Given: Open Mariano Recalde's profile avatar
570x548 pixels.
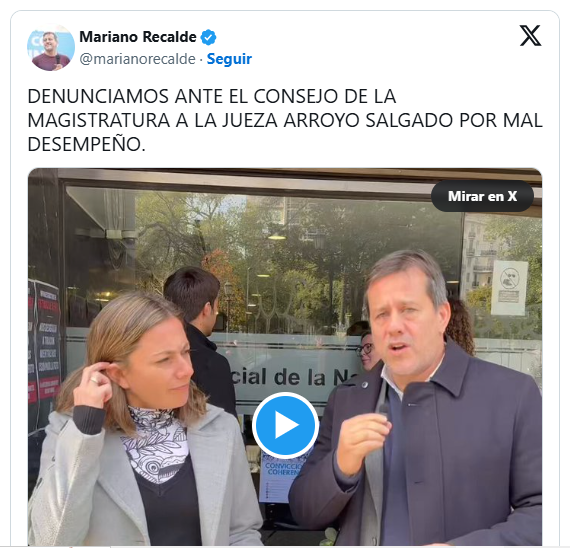Looking at the screenshot, I should [51, 47].
